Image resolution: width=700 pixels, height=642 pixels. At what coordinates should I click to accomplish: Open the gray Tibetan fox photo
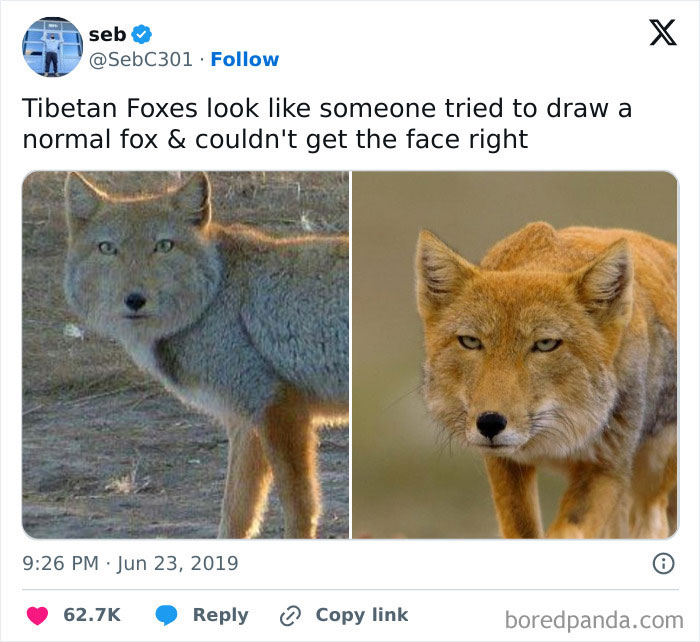[x=186, y=355]
